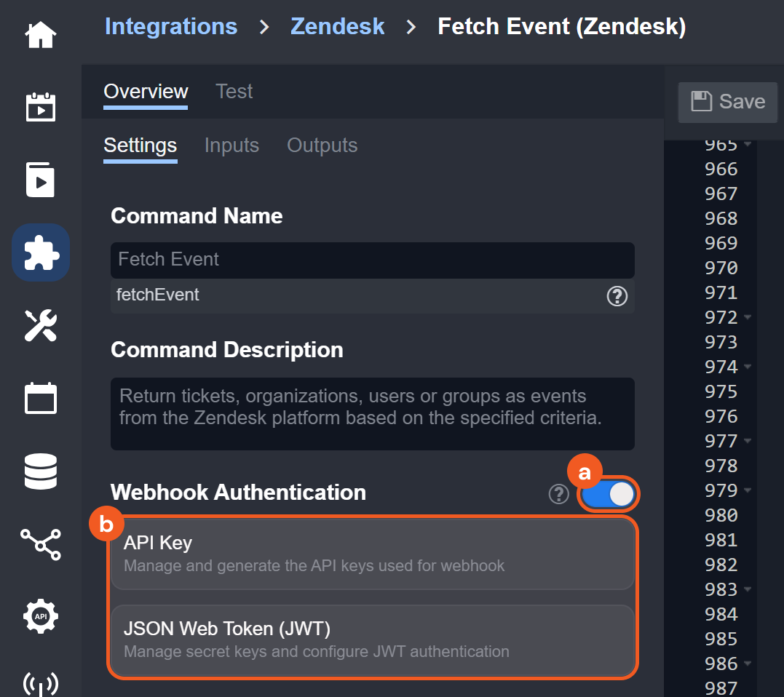Click the Save button
The height and width of the screenshot is (697, 784).
[x=728, y=102]
